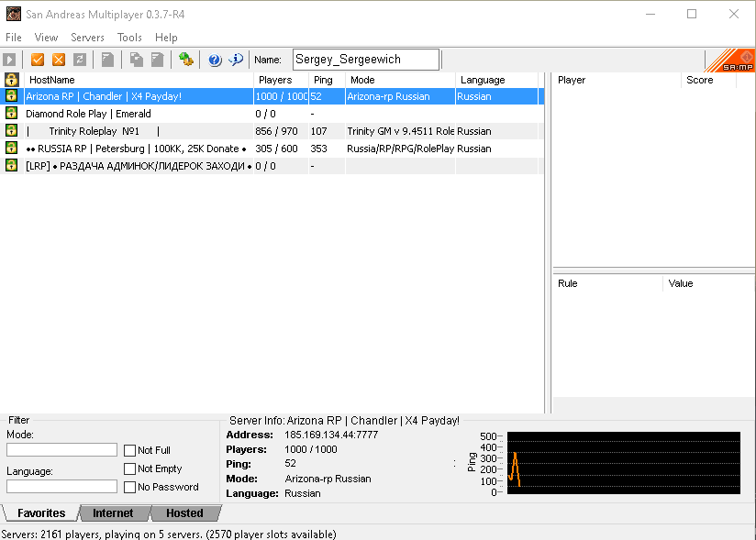The image size is (756, 540).
Task: Open the Servers menu
Action: (87, 37)
